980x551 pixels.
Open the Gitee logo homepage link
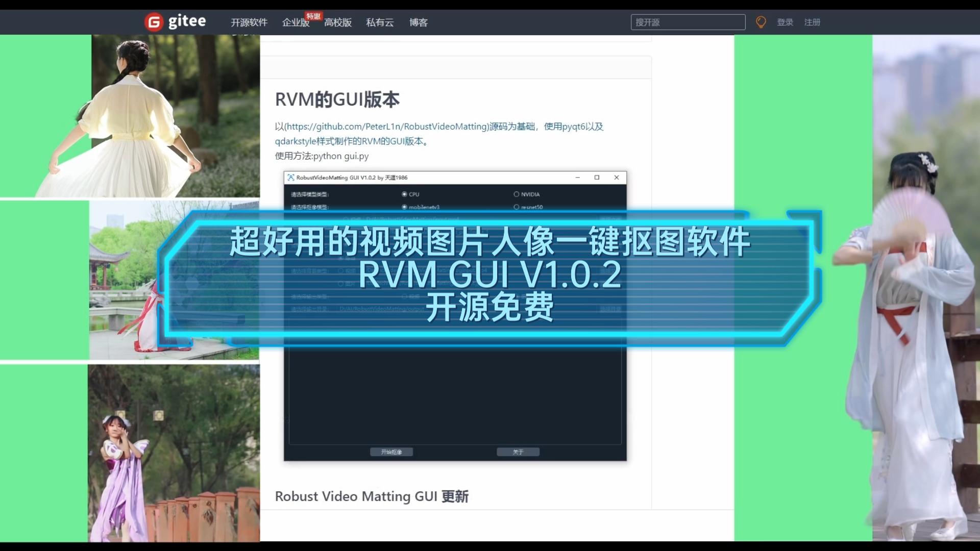pos(175,21)
